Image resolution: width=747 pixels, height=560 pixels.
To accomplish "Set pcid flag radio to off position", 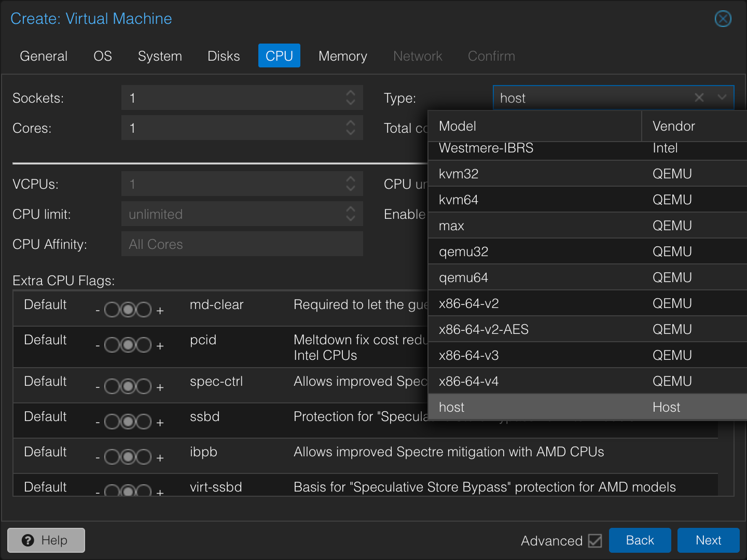I will point(112,345).
